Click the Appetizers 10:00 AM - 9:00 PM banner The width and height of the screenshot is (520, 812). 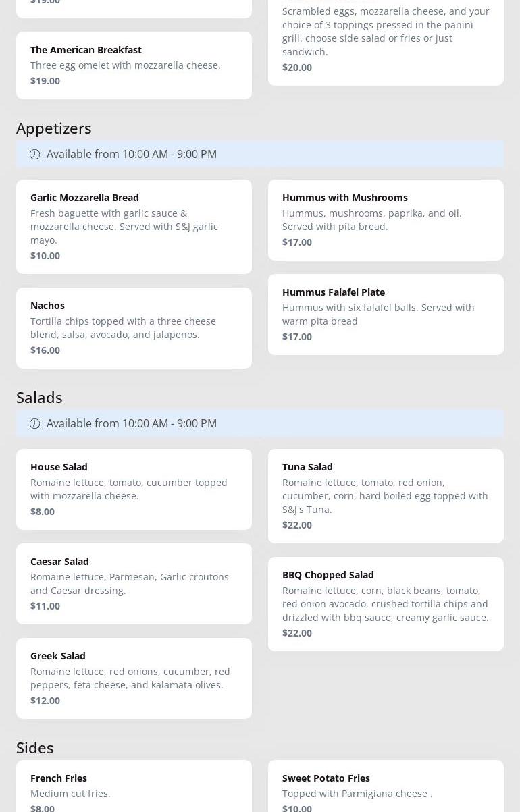coord(260,154)
